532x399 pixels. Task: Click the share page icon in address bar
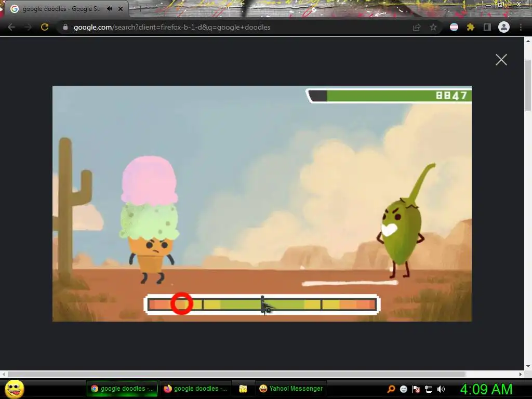click(416, 28)
